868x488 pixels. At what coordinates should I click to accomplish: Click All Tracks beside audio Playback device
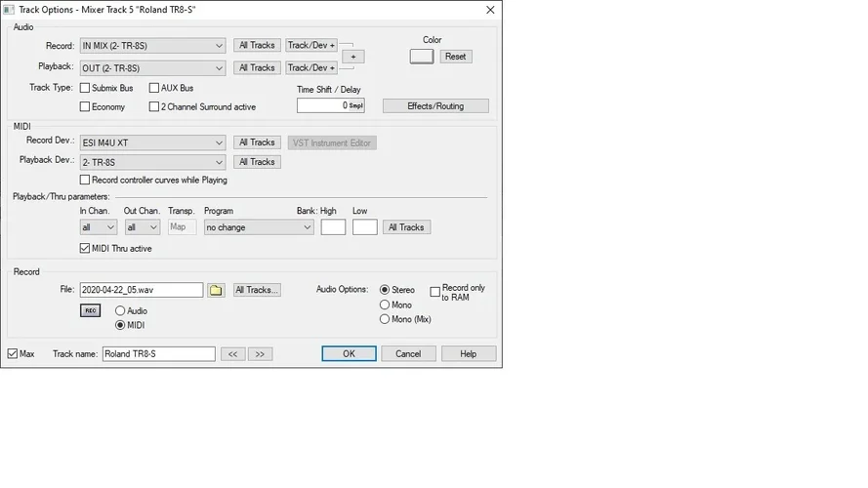pos(257,68)
